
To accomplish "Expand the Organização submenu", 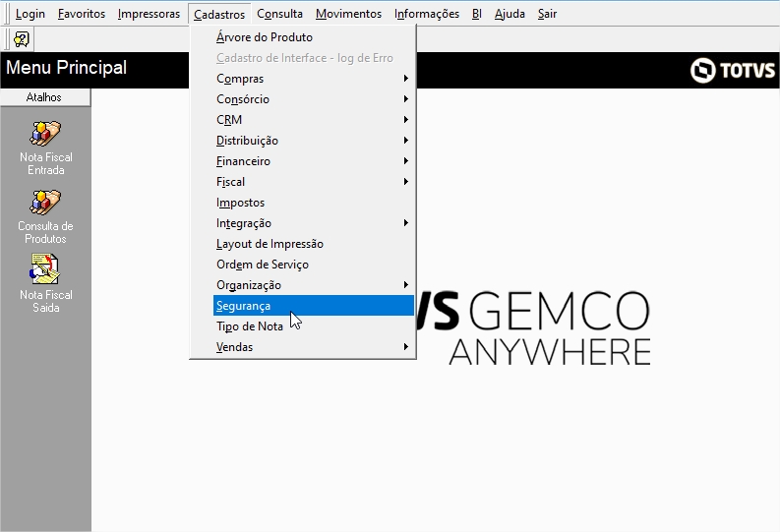I will point(314,285).
